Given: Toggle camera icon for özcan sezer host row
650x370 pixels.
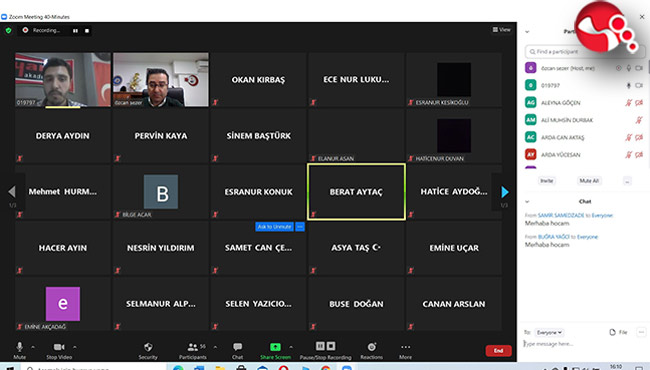Looking at the screenshot, I should (x=639, y=68).
